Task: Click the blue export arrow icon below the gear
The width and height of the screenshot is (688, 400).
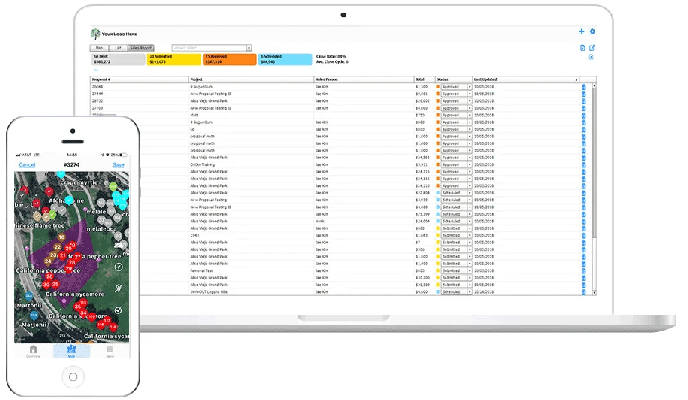Action: point(592,48)
